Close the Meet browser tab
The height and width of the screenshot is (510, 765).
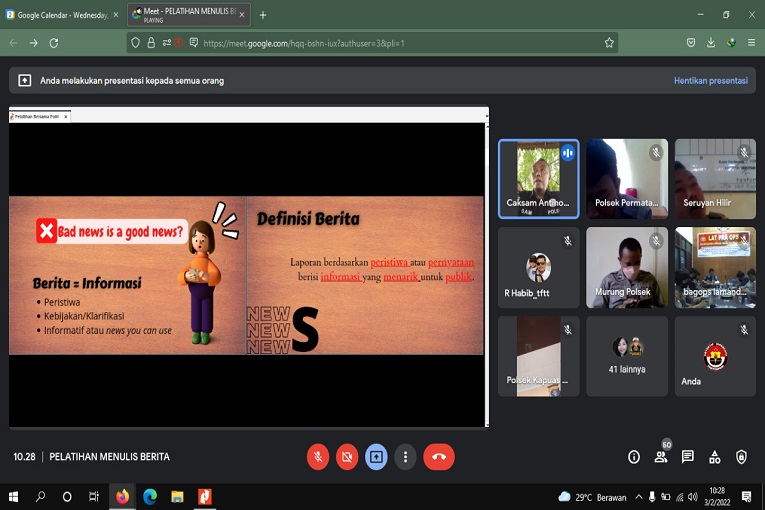click(242, 15)
